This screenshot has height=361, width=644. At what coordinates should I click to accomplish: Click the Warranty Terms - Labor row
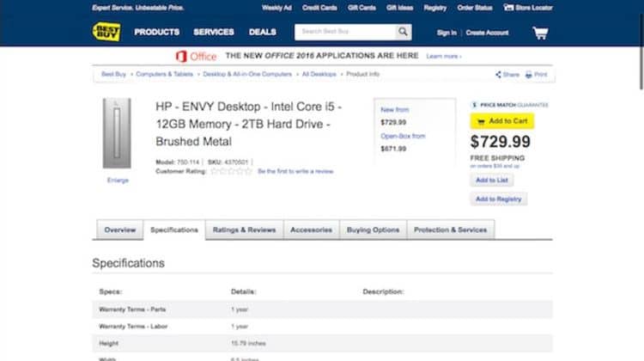pos(322,327)
